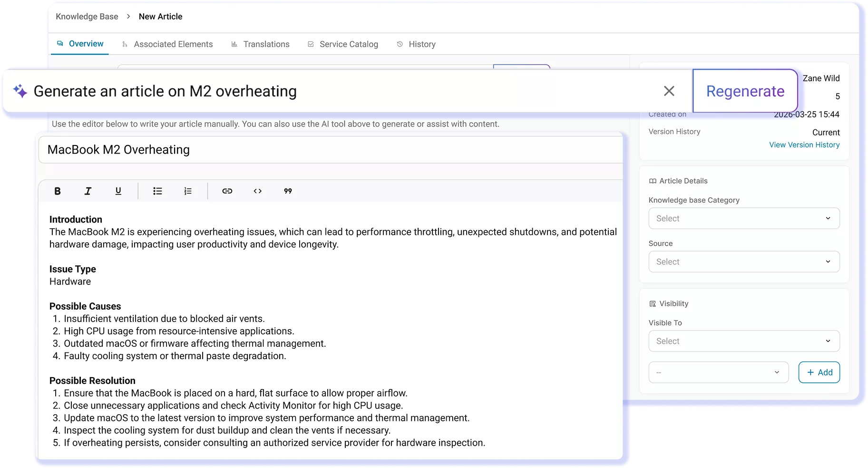Viewport: 868px width, 468px height.
Task: Open the Translations tab
Action: pos(260,44)
